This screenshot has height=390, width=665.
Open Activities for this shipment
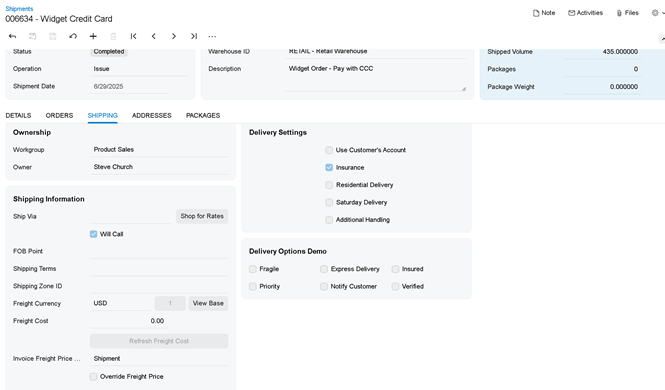coord(585,13)
